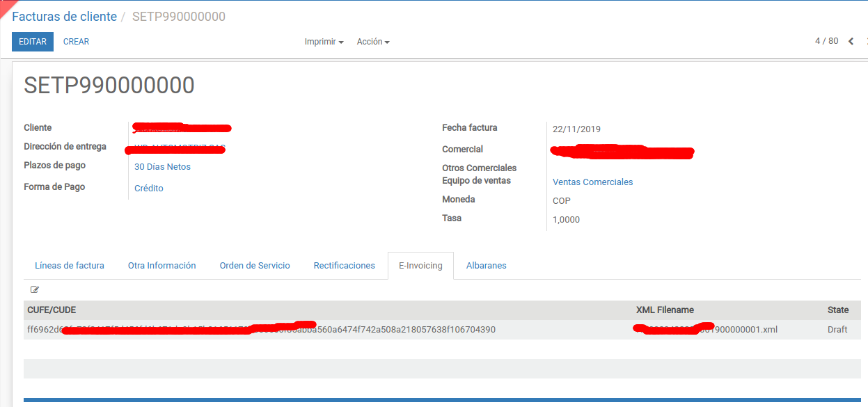Go to previous record with left arrow
Viewport: 868px width, 407px height.
coord(851,42)
